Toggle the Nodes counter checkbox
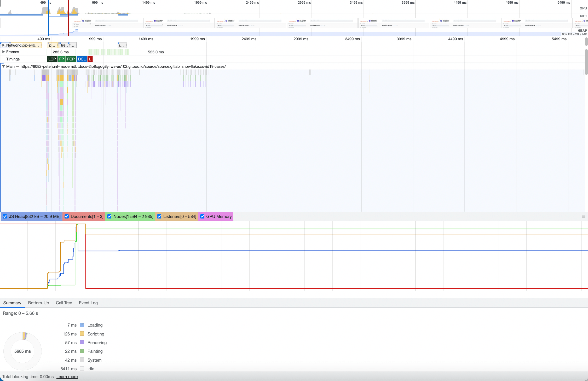Image resolution: width=588 pixels, height=381 pixels. [109, 216]
